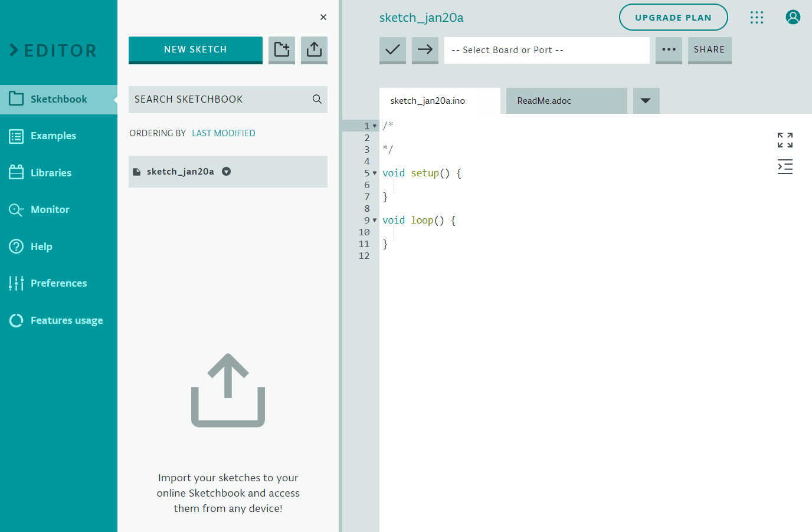Toggle fullscreen editor mode
Image resolution: width=812 pixels, height=532 pixels.
tap(785, 140)
